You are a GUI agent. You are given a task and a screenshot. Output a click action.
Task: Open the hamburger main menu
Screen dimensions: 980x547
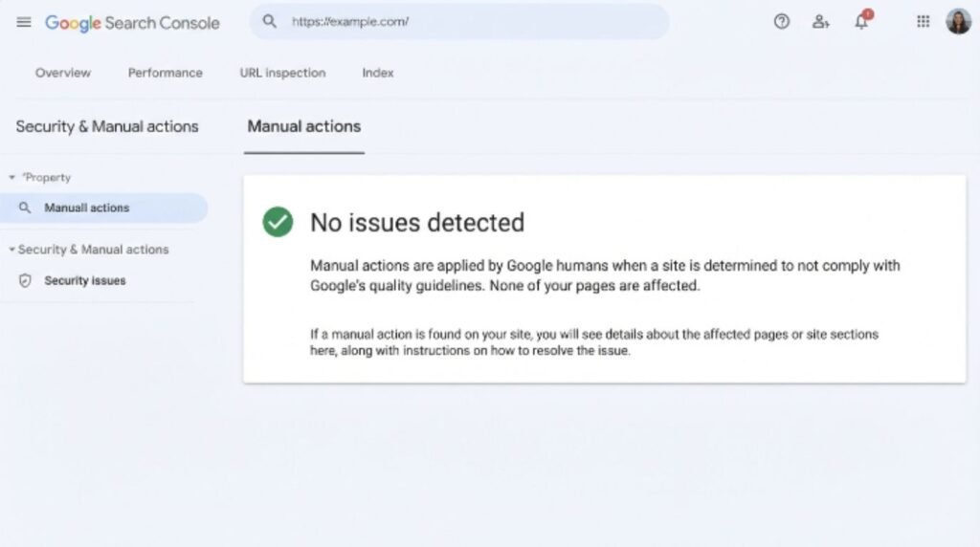click(24, 23)
